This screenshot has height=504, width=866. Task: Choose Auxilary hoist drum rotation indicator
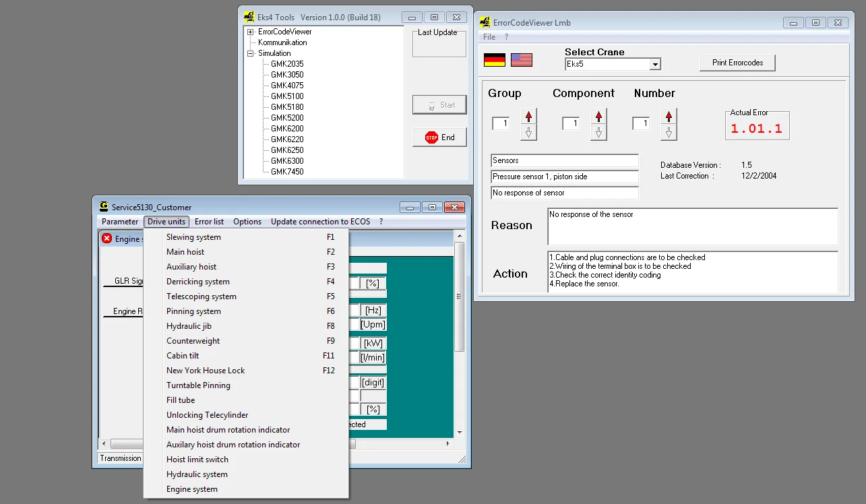(246, 445)
